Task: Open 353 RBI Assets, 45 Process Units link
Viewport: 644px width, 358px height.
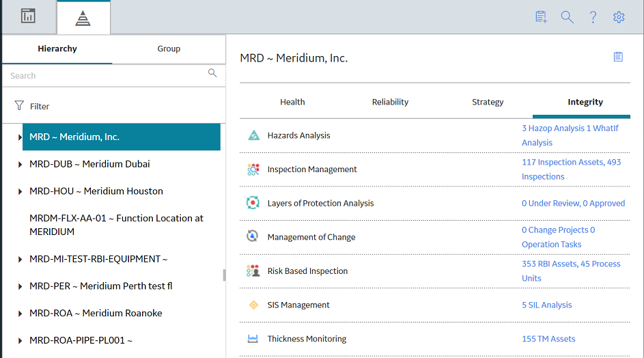Action: point(571,271)
